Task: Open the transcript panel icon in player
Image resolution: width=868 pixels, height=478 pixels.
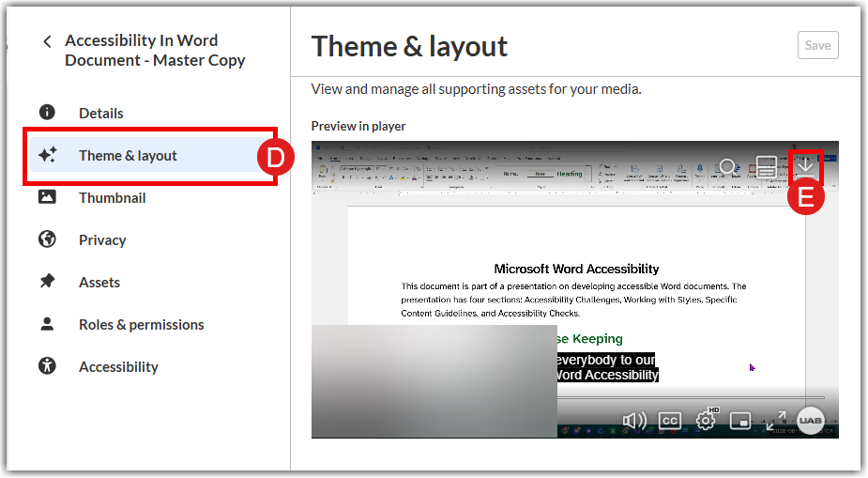Action: click(766, 167)
